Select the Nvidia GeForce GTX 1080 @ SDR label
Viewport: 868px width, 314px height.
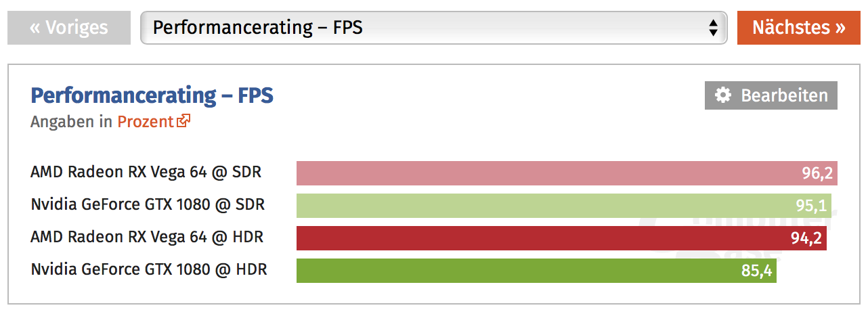tap(148, 204)
